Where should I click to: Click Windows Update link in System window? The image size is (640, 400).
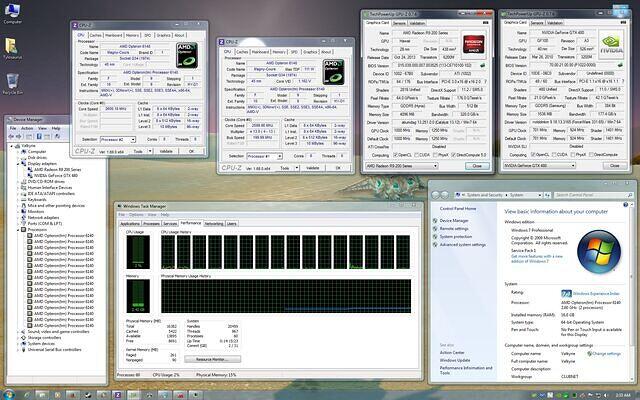tap(455, 360)
